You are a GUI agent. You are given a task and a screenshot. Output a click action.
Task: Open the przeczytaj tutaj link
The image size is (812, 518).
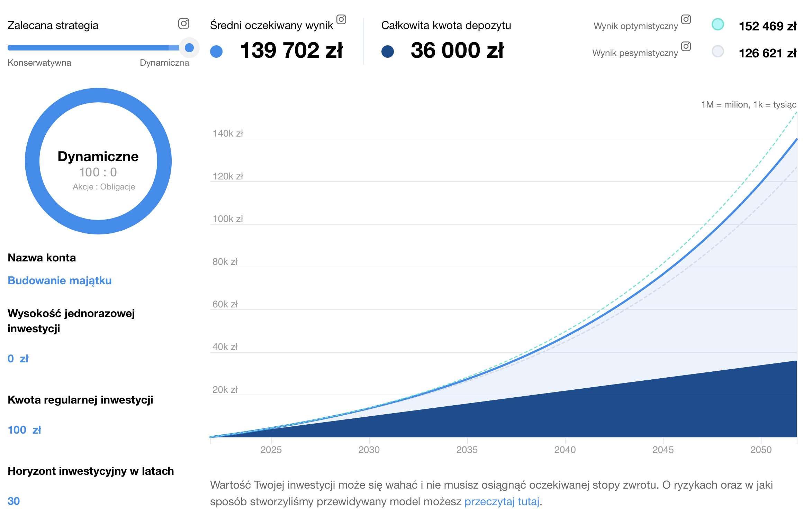(502, 501)
